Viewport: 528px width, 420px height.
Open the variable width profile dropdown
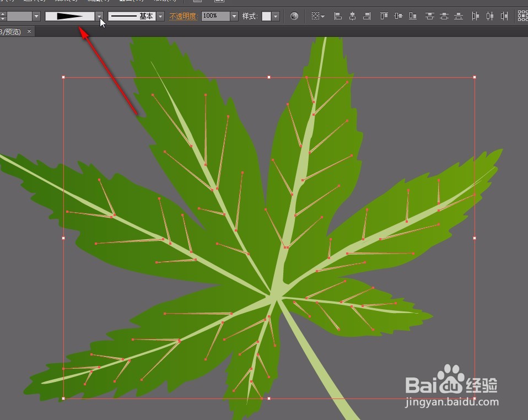tap(100, 17)
